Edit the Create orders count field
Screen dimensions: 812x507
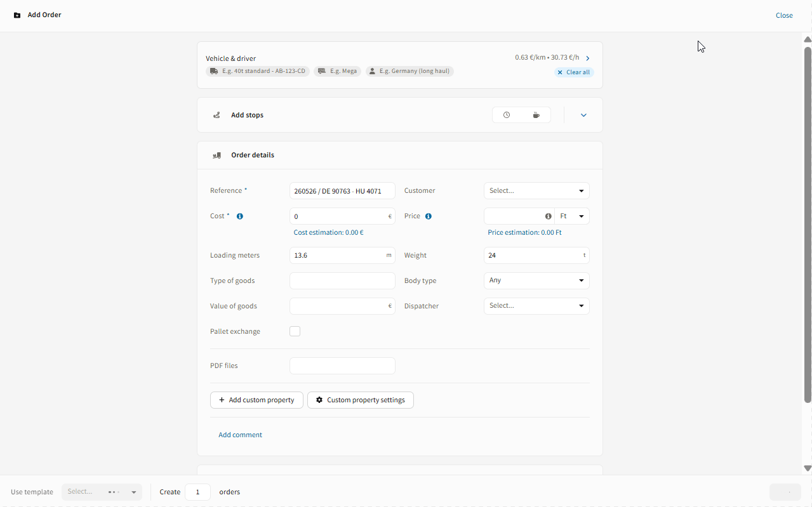(197, 492)
